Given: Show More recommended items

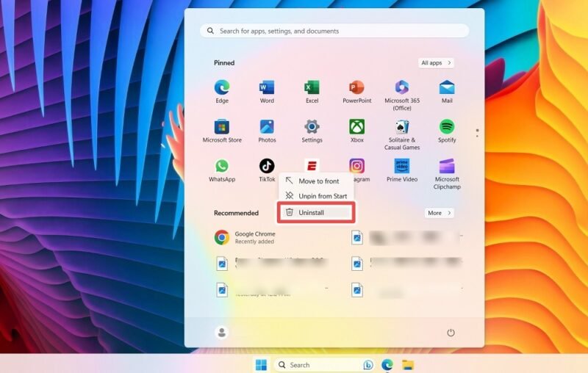Looking at the screenshot, I should pos(439,213).
